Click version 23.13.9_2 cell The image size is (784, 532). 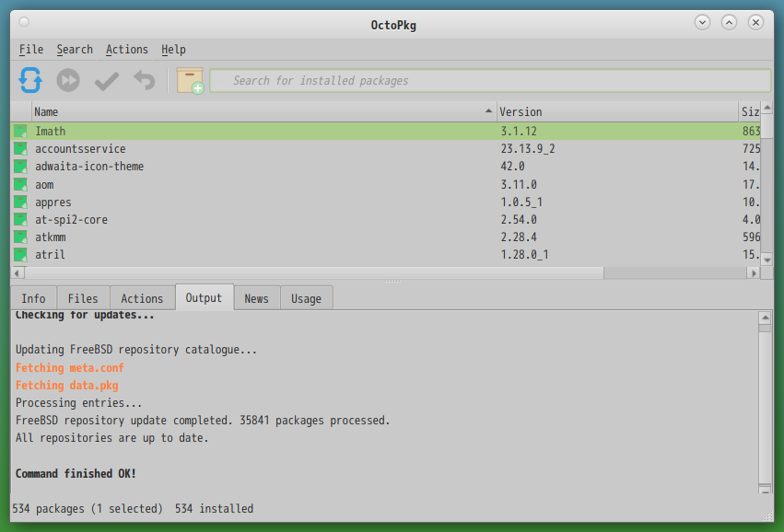528,149
